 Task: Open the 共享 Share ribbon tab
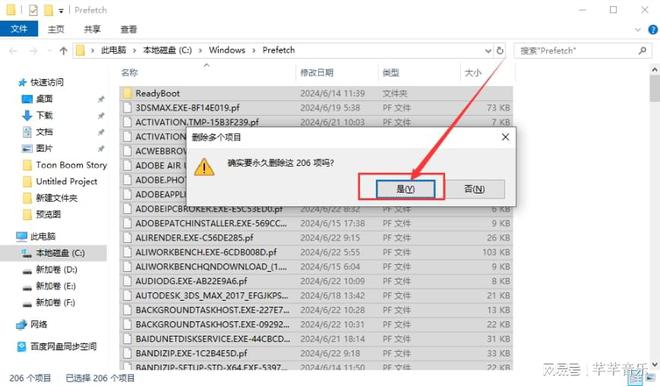tap(92, 29)
